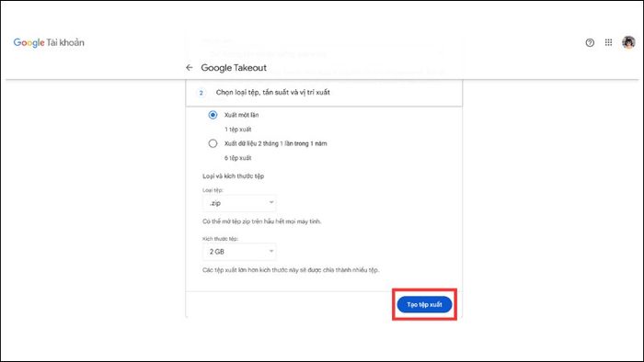This screenshot has height=362, width=644.
Task: Click 'Có thể mở tệp zip' description text
Action: point(262,221)
